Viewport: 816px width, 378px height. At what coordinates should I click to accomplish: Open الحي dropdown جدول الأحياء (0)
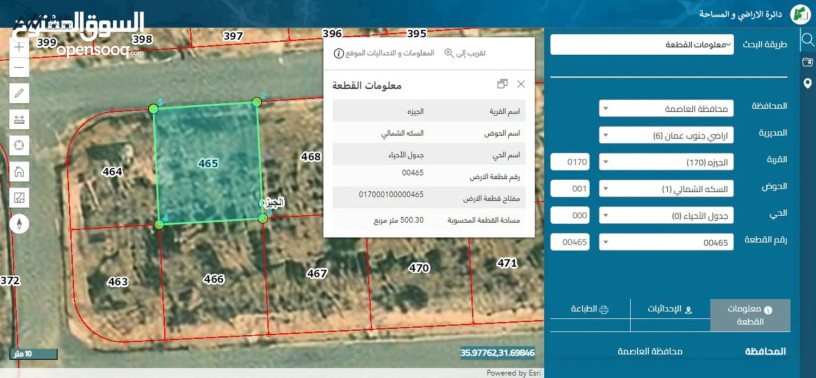point(667,215)
